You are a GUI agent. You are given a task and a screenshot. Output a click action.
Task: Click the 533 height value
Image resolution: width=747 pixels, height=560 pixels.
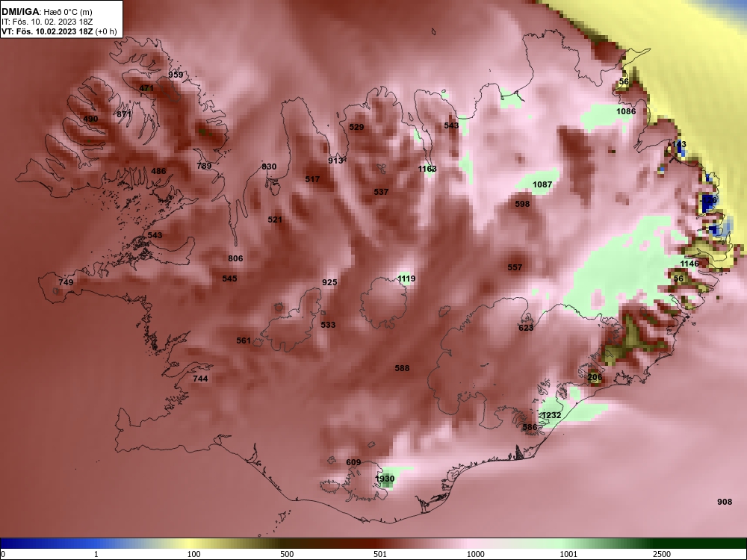coord(328,326)
